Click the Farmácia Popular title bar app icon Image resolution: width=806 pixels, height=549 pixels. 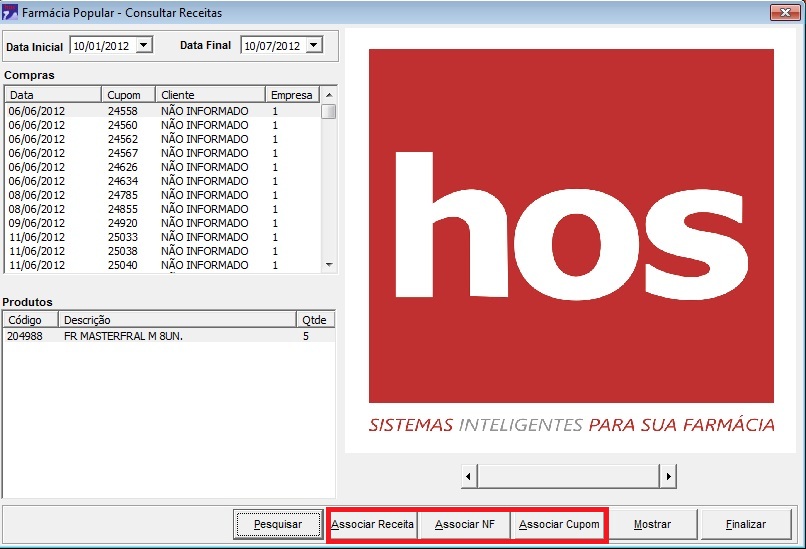(11, 13)
